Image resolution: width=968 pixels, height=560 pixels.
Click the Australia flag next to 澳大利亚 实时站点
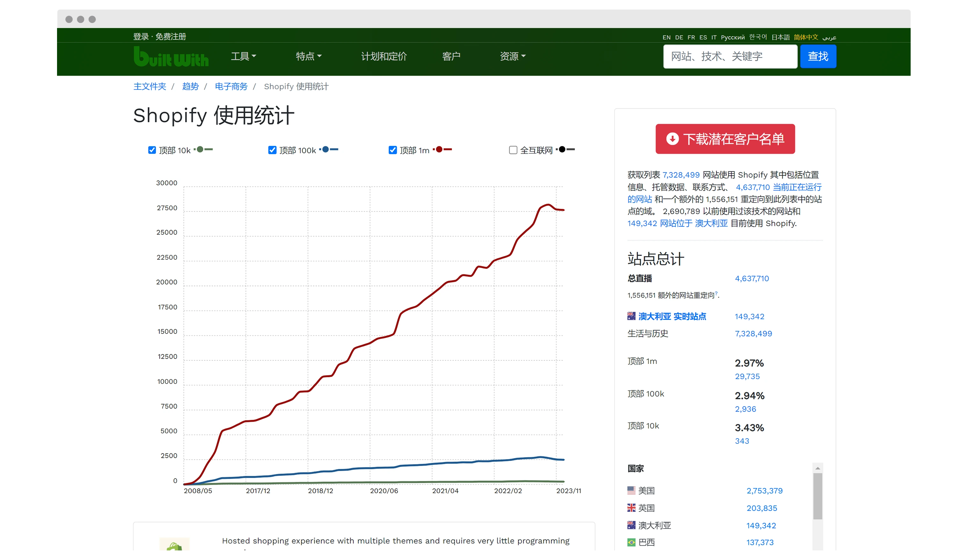(x=631, y=316)
